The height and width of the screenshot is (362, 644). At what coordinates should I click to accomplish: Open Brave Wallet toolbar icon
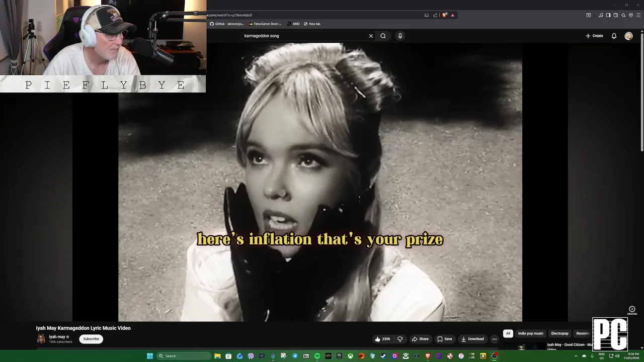(x=616, y=15)
